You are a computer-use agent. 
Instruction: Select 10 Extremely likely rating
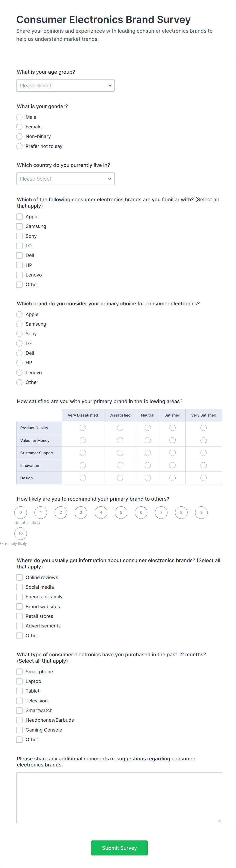[x=21, y=534]
